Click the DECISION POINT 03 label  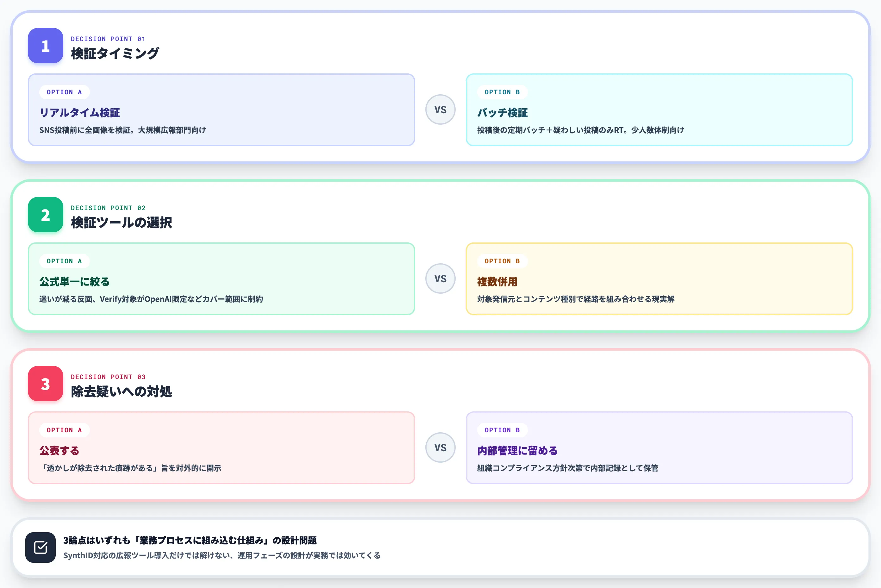coord(108,377)
